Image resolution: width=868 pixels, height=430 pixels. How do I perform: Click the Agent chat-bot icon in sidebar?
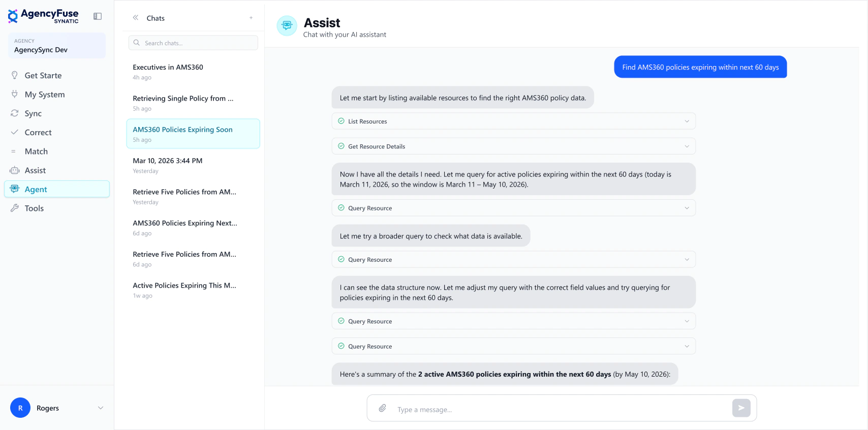(15, 189)
